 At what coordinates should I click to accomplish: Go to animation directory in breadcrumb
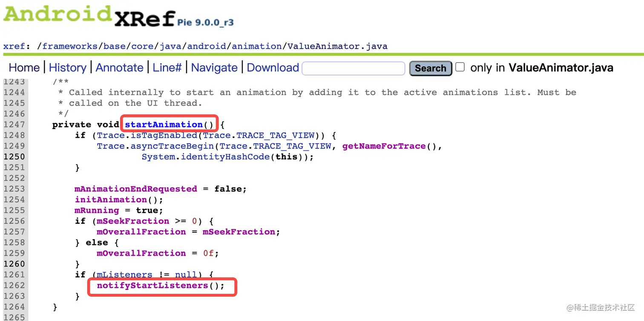pos(257,46)
